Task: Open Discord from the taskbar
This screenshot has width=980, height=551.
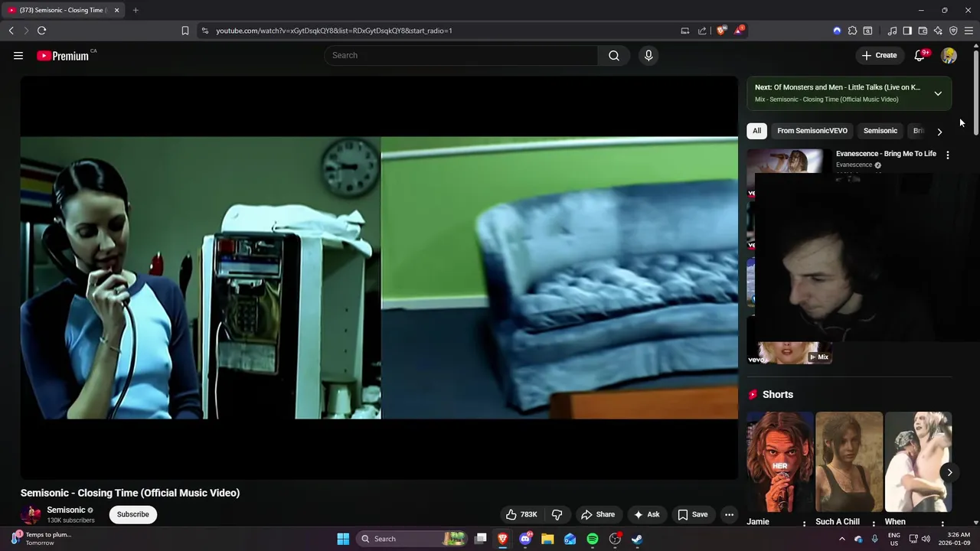Action: coord(525,539)
